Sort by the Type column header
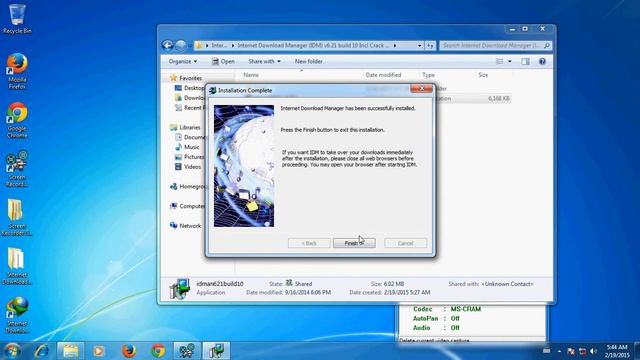 pyautogui.click(x=428, y=75)
